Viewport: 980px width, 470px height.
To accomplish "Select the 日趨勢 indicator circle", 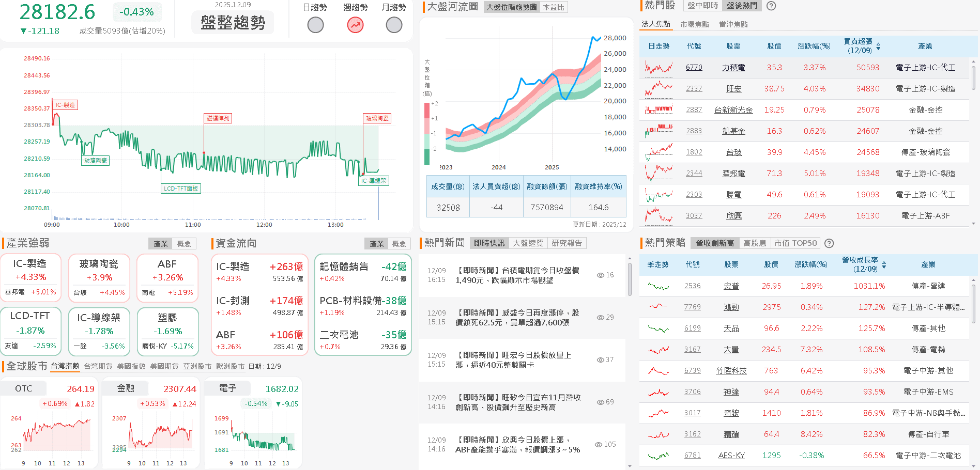I will tap(315, 25).
